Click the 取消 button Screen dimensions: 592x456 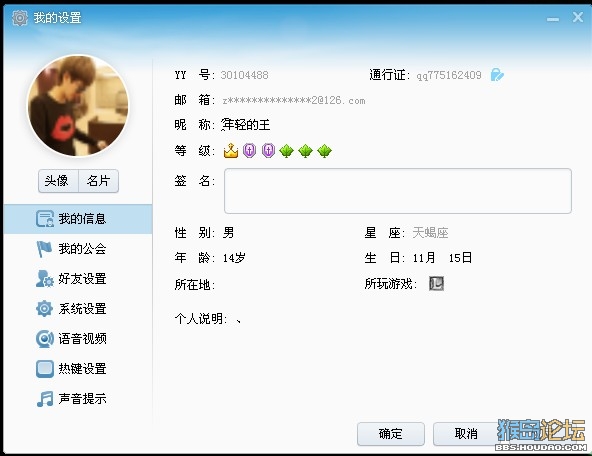[466, 434]
